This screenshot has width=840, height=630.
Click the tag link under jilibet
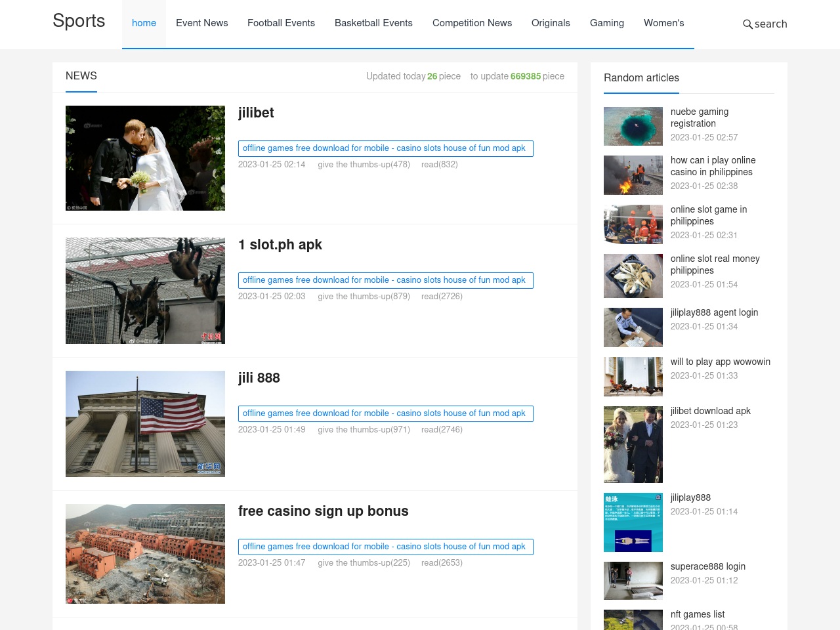[386, 148]
